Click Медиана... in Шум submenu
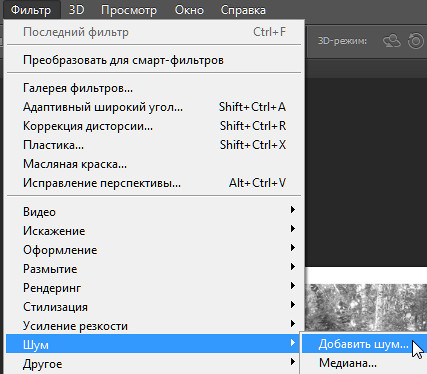The width and height of the screenshot is (427, 374). point(364,363)
